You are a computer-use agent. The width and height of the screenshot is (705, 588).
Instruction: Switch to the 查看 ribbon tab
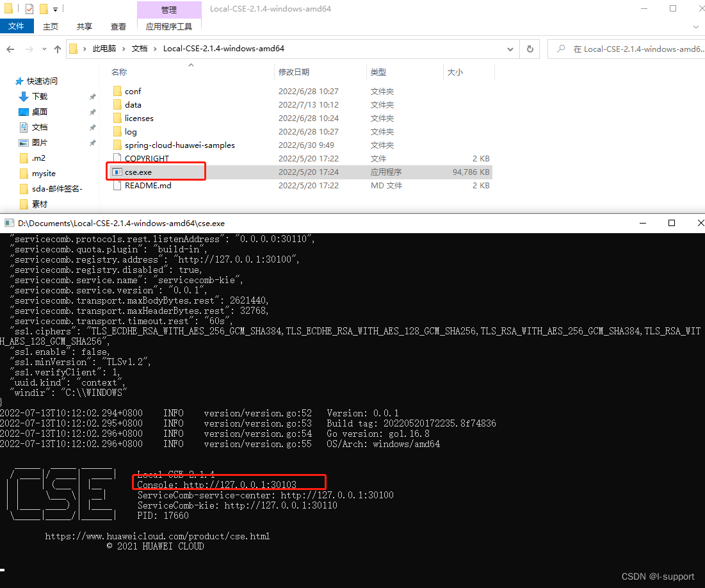click(x=118, y=26)
